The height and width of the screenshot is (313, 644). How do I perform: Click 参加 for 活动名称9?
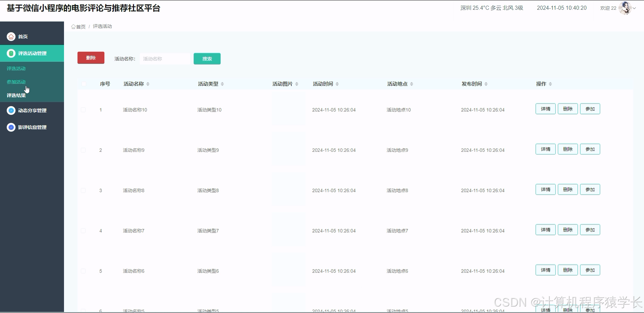(590, 149)
